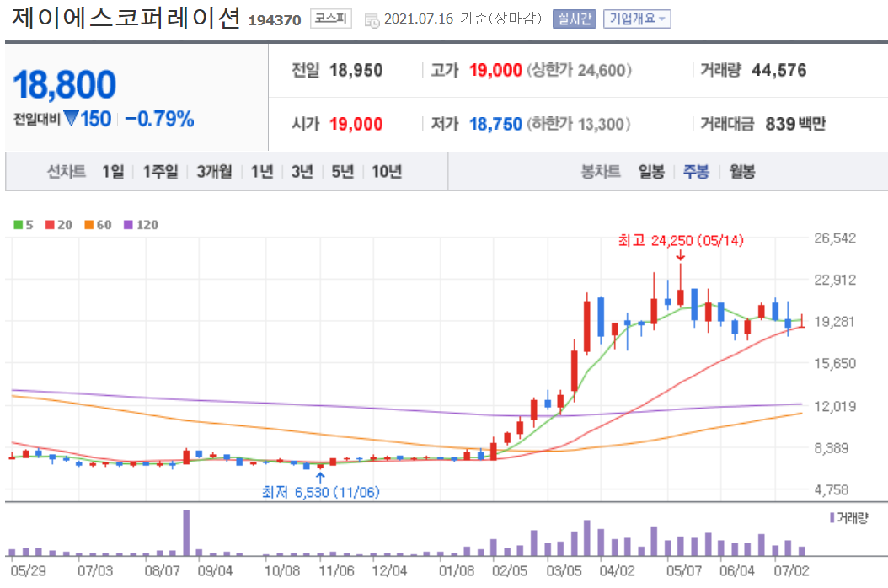Viewport: 888px width, 588px height.
Task: Click the stock name 제이에스코퍼레이션
Action: point(126,18)
